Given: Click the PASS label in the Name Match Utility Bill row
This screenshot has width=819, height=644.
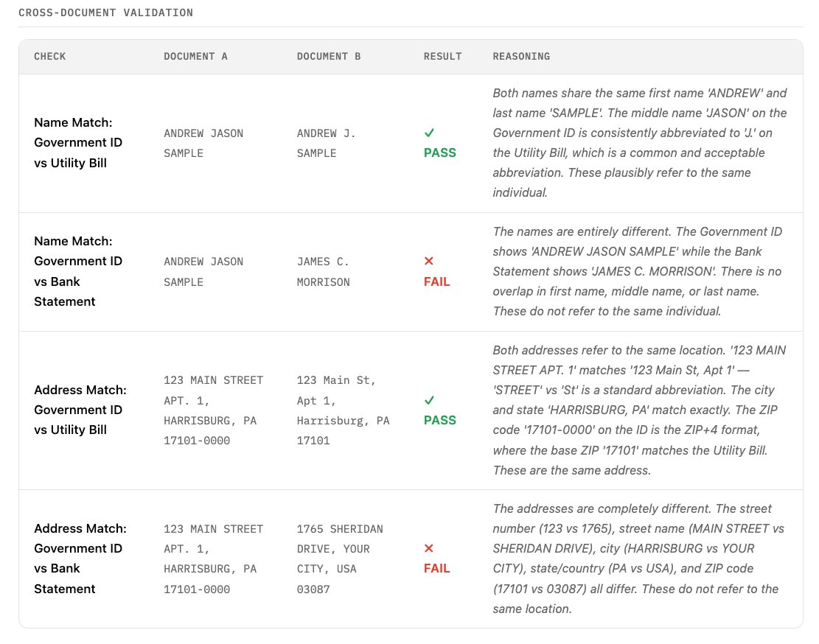Looking at the screenshot, I should pyautogui.click(x=439, y=153).
